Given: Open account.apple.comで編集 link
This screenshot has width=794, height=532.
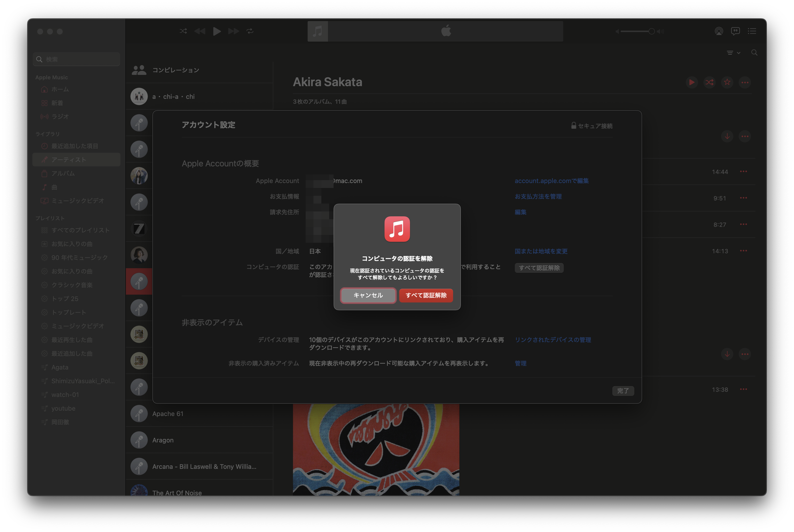Looking at the screenshot, I should [551, 181].
